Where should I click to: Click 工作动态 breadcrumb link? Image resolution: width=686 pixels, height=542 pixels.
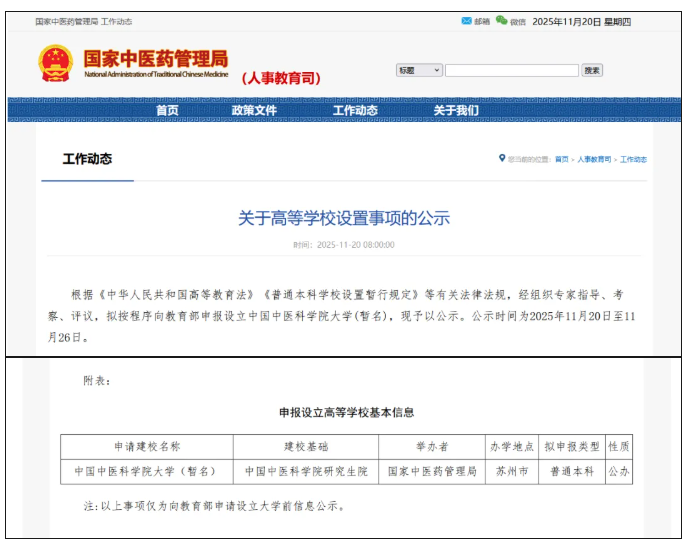pyautogui.click(x=634, y=160)
